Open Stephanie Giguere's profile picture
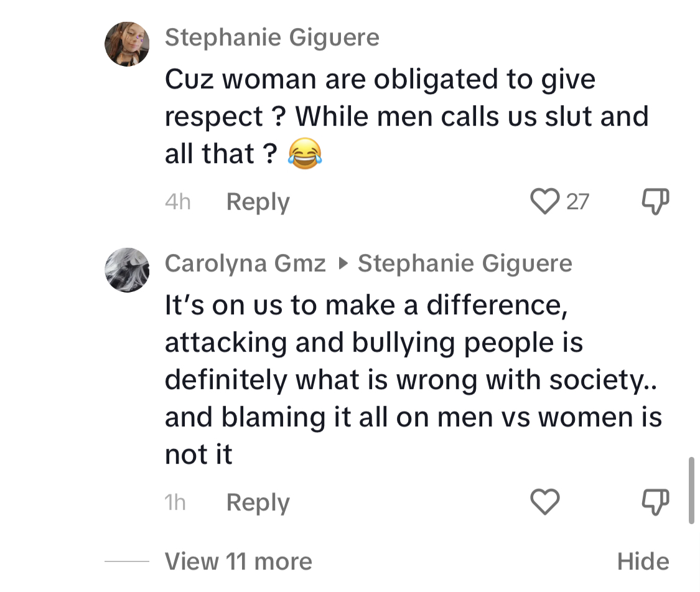The width and height of the screenshot is (700, 592). click(127, 44)
